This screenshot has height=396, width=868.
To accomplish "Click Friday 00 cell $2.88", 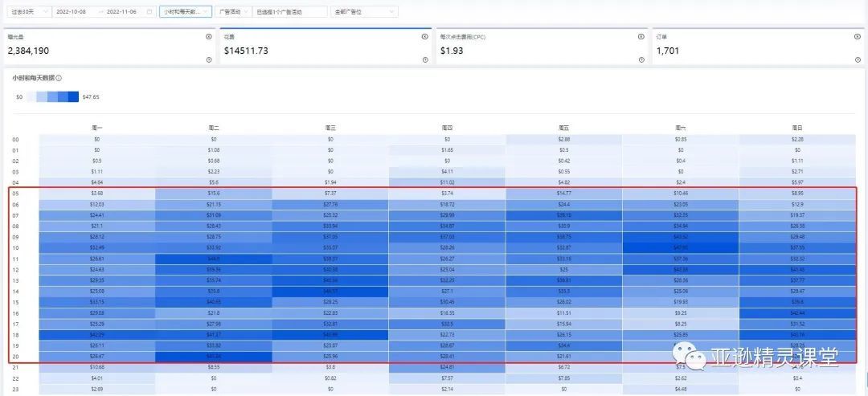I will (x=563, y=140).
